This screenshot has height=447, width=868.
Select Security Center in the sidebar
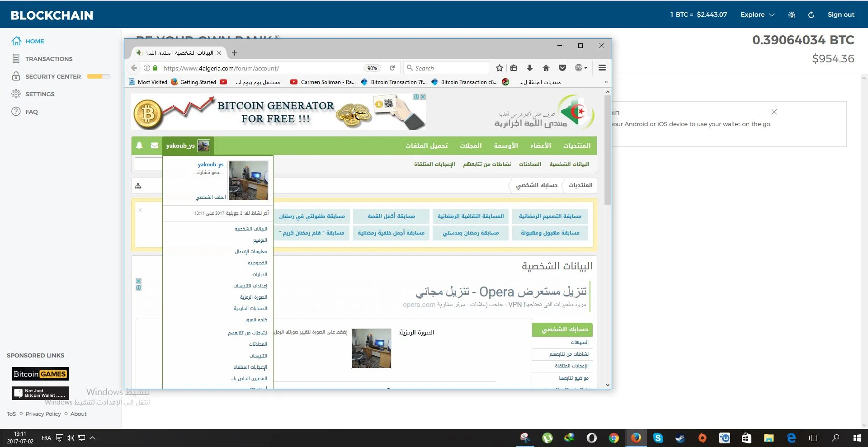click(53, 76)
